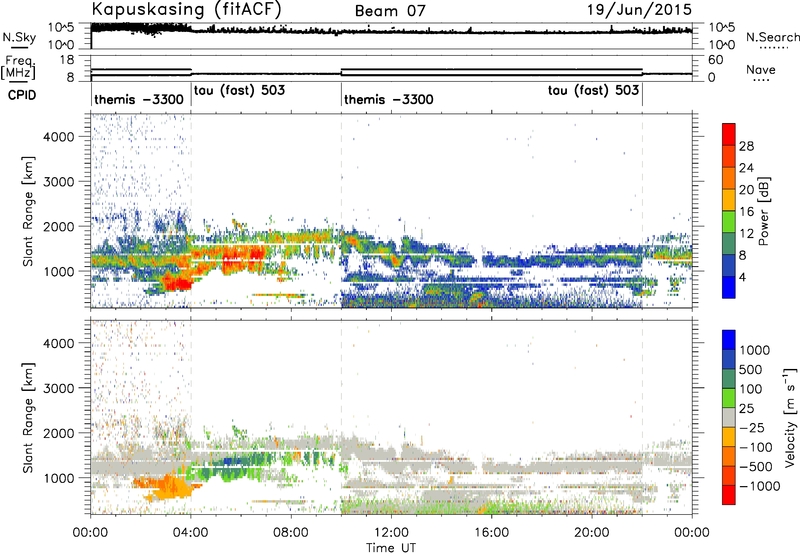Click the 19/Jun/2015 date label
800x554 pixels.
pos(639,9)
